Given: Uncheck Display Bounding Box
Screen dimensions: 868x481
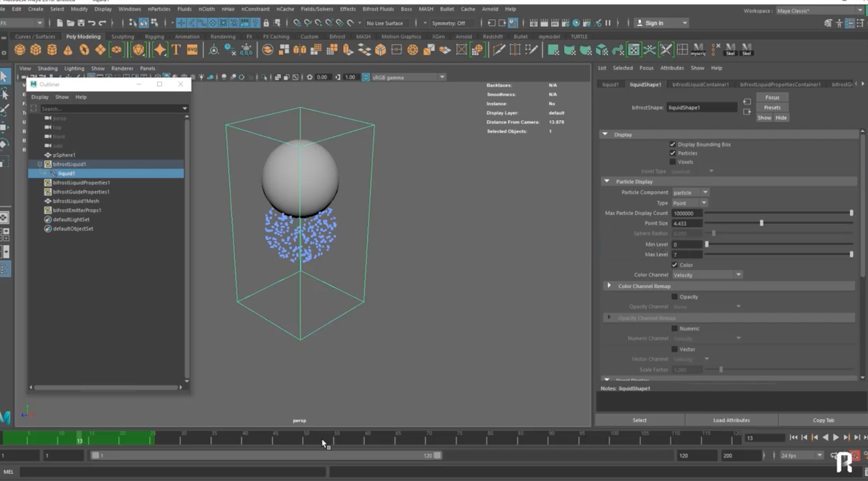Looking at the screenshot, I should point(673,144).
